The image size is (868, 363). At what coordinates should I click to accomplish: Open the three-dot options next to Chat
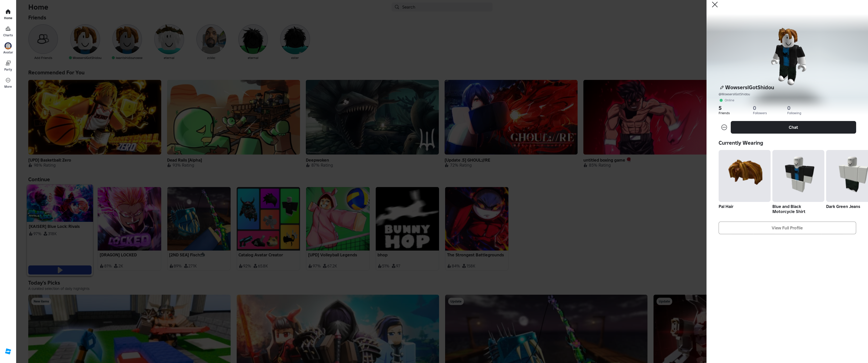[x=724, y=127]
